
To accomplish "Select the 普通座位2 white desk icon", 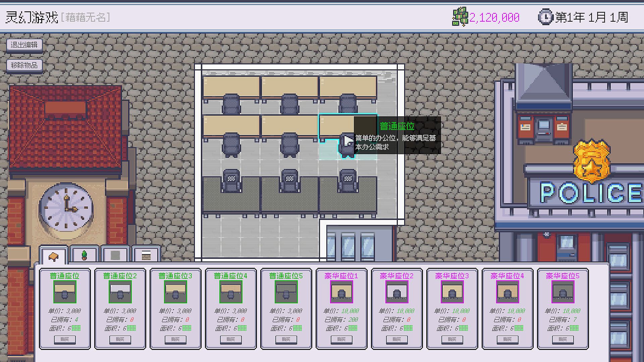I will (120, 292).
